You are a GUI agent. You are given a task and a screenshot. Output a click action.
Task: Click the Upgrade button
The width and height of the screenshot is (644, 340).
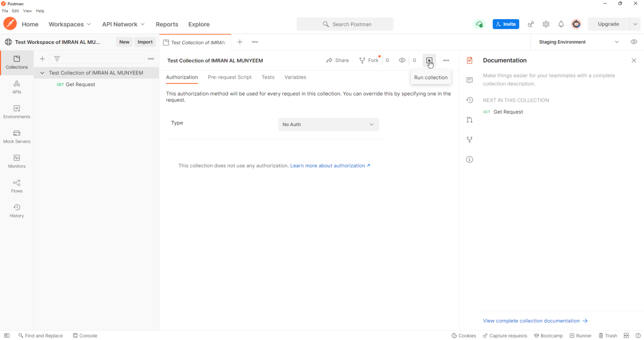(x=608, y=24)
